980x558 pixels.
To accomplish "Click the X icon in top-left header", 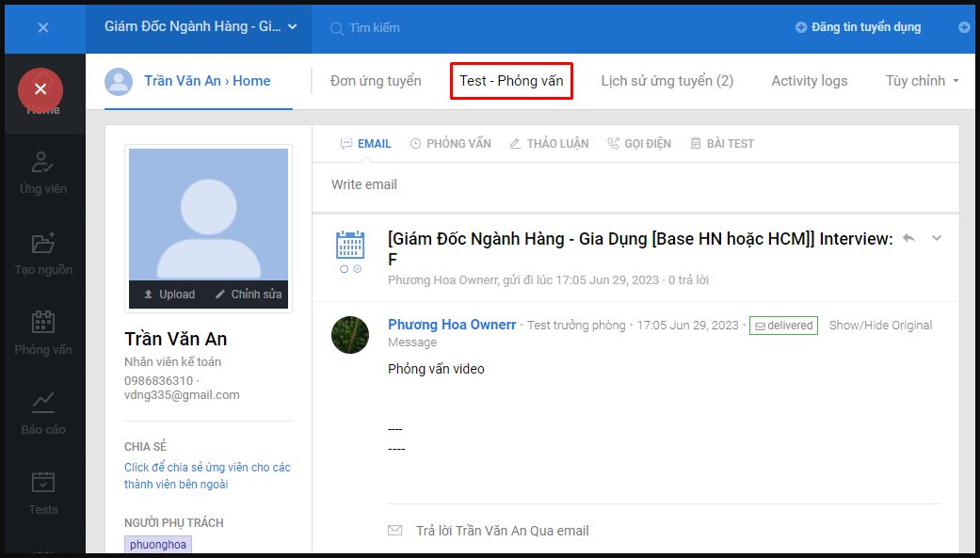I will click(x=43, y=27).
